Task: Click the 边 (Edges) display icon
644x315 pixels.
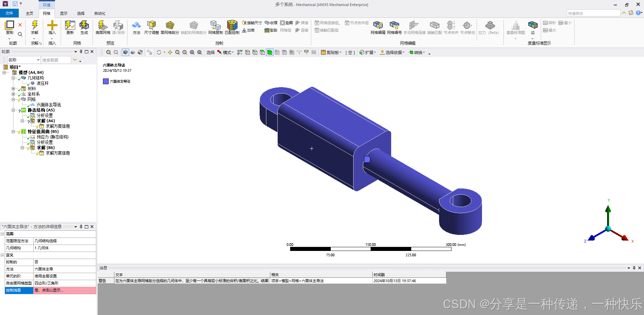Action: pyautogui.click(x=533, y=25)
